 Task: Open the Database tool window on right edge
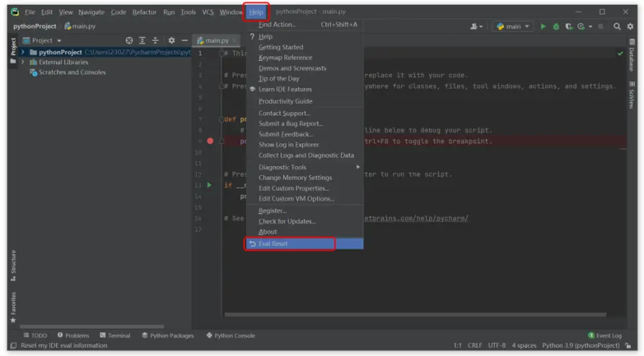[x=632, y=55]
